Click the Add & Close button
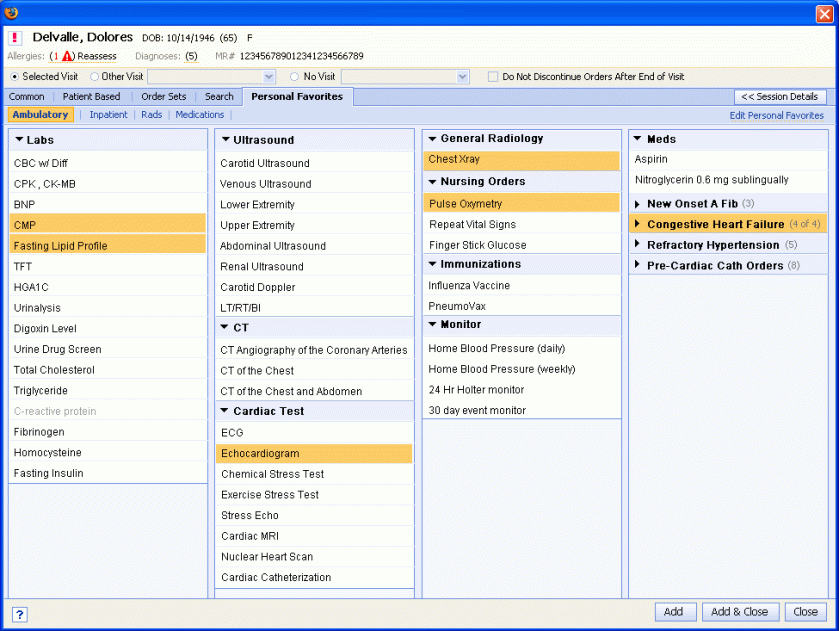Image resolution: width=839 pixels, height=631 pixels. pyautogui.click(x=739, y=612)
